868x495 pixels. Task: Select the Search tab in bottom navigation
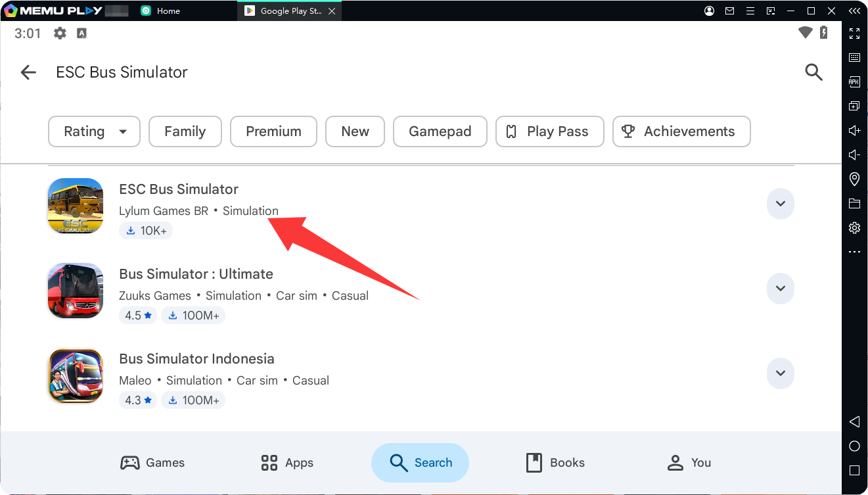click(x=420, y=463)
